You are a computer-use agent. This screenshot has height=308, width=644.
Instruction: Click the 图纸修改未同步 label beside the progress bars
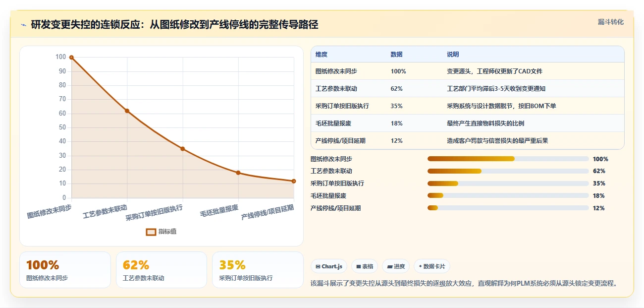(331, 159)
